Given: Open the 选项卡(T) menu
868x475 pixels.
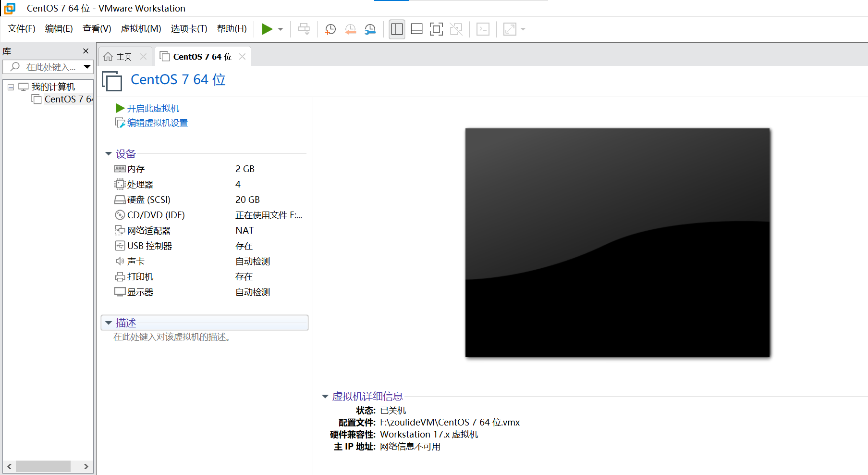Looking at the screenshot, I should point(189,29).
